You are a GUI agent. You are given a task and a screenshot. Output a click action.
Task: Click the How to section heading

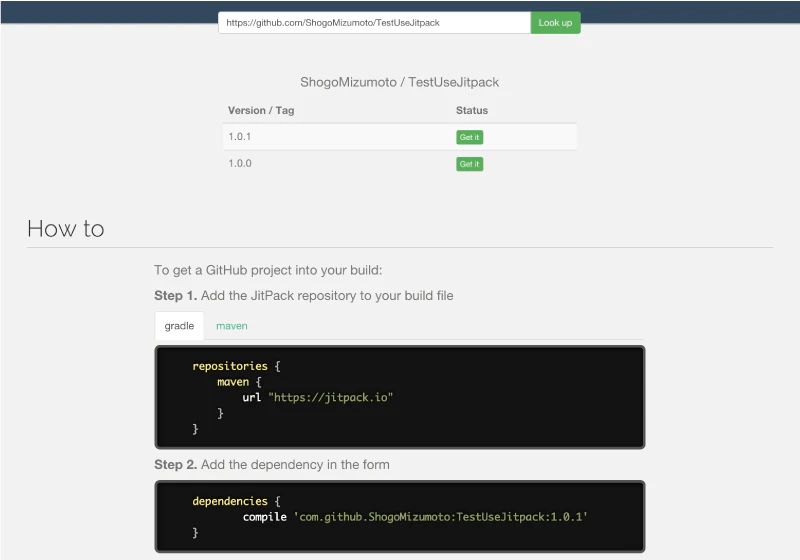coord(66,228)
